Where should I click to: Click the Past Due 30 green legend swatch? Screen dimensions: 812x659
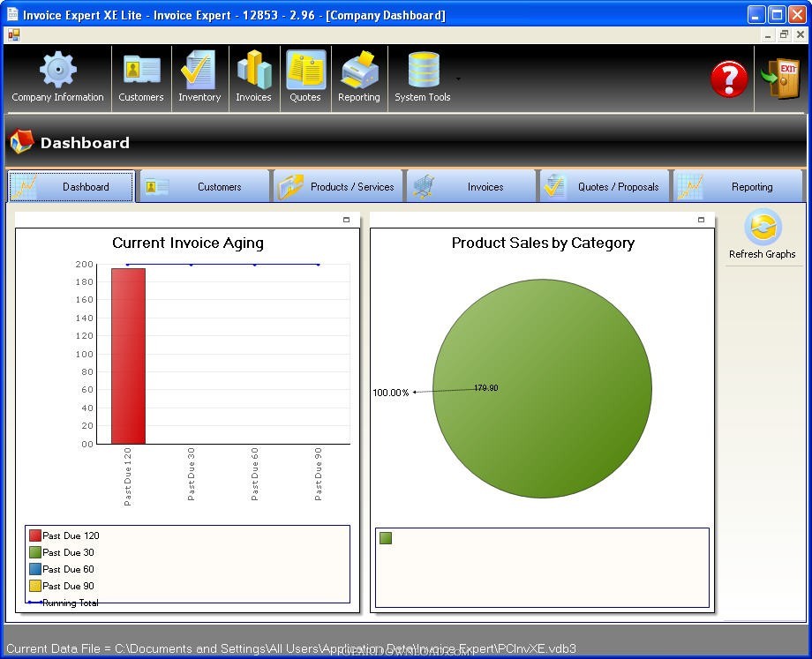point(35,552)
